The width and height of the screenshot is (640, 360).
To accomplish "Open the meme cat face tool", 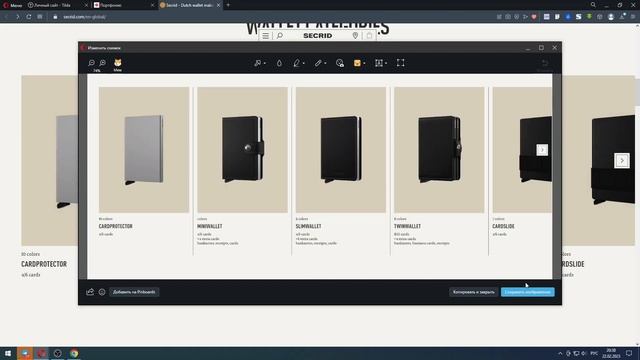I will 118,63.
